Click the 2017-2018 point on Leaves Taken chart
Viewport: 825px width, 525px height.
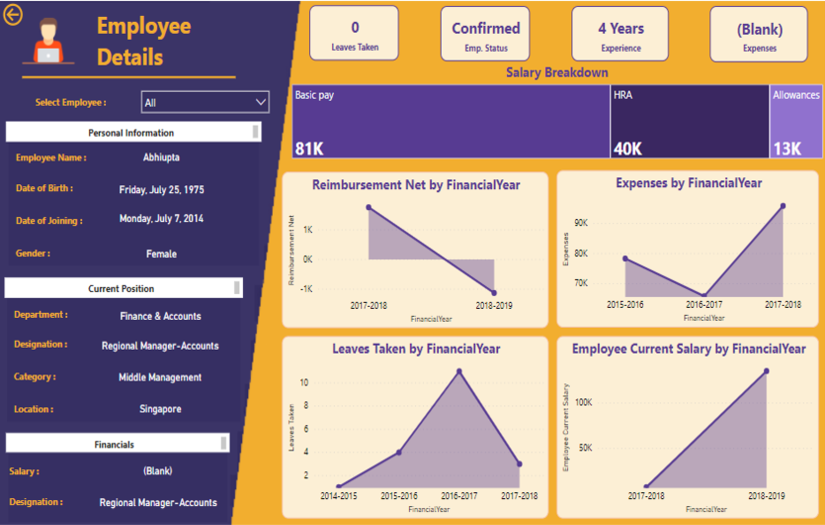point(519,464)
